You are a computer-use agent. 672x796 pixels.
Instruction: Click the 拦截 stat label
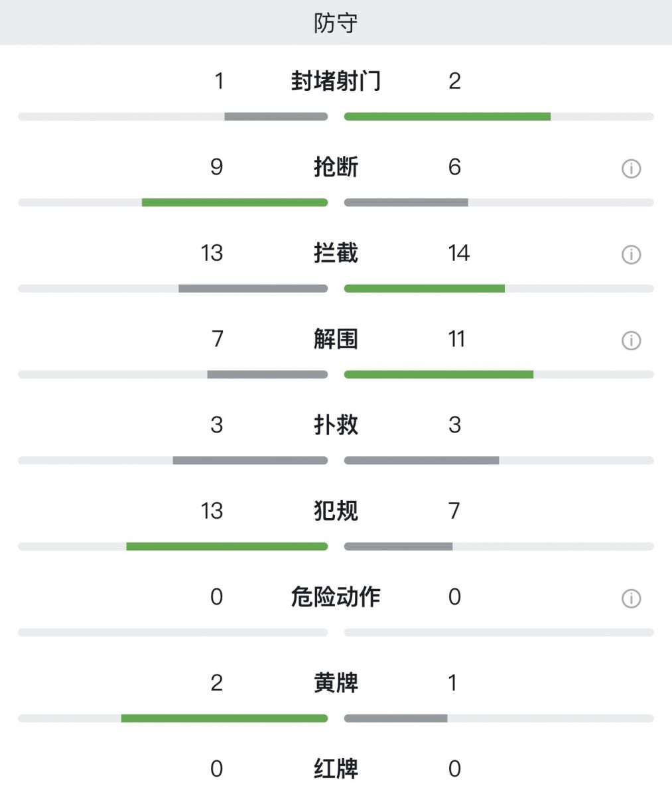(x=336, y=253)
